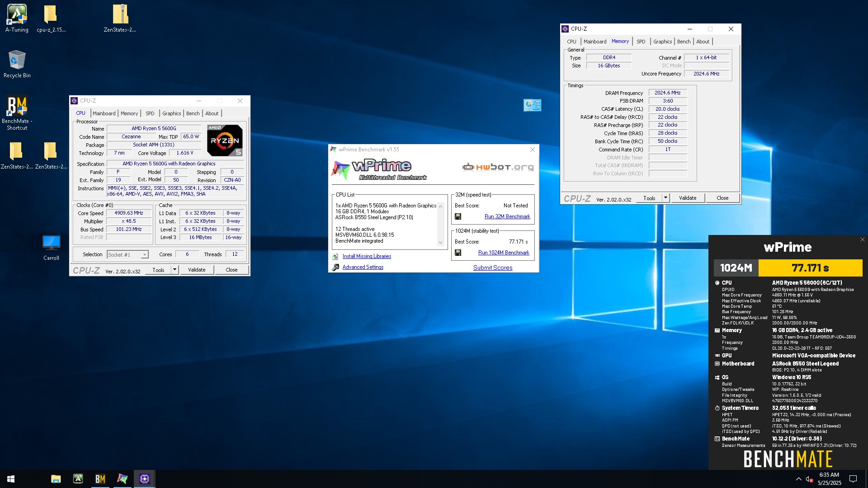Open File Explorer from taskbar
Screen dimensions: 868x488
pyautogui.click(x=56, y=479)
